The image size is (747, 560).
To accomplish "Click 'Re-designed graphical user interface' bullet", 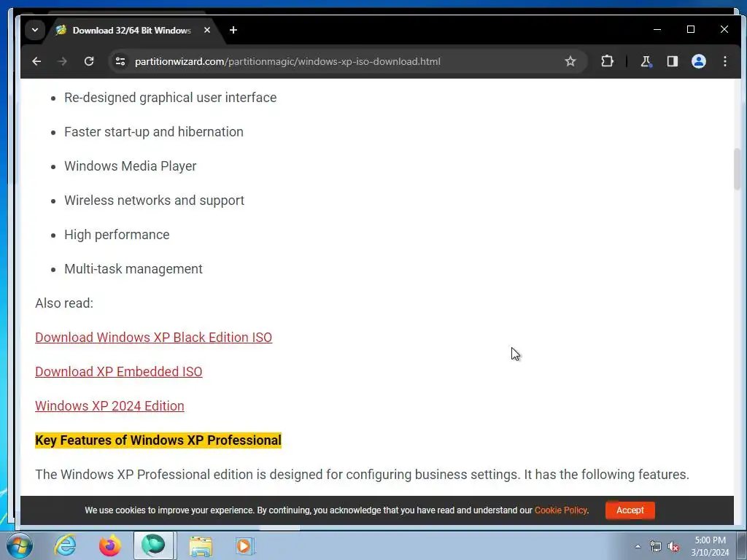I will tap(170, 97).
